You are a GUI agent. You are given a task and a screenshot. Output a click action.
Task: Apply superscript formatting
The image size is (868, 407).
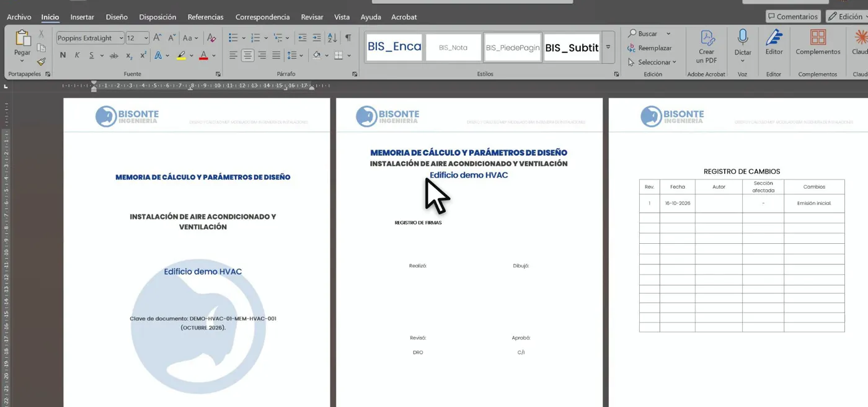(143, 55)
